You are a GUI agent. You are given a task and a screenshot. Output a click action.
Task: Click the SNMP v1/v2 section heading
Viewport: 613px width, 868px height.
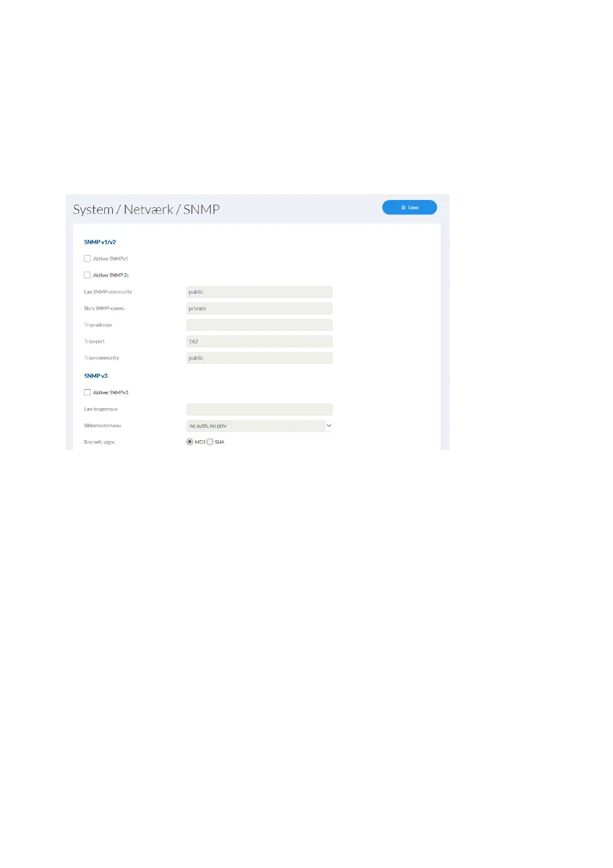[100, 242]
